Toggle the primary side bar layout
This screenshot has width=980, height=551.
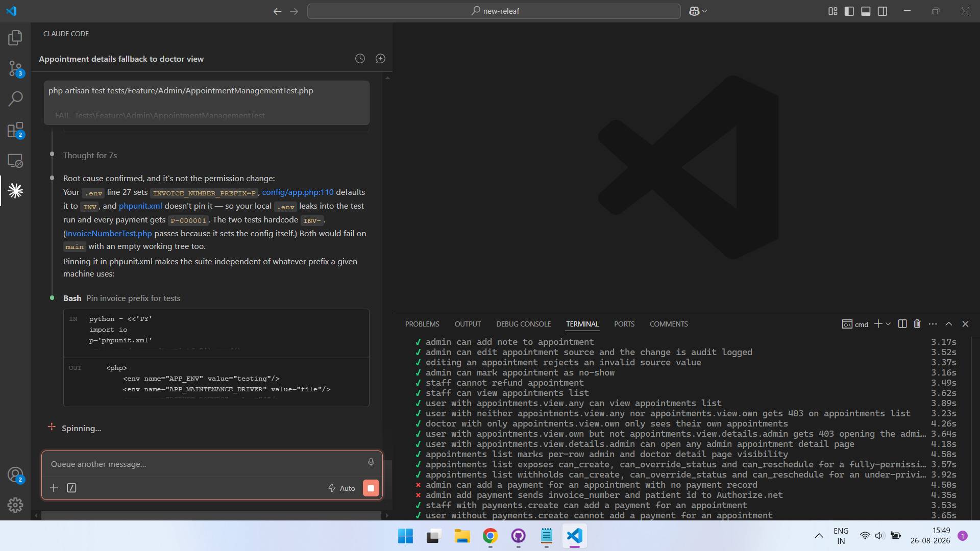coord(849,11)
